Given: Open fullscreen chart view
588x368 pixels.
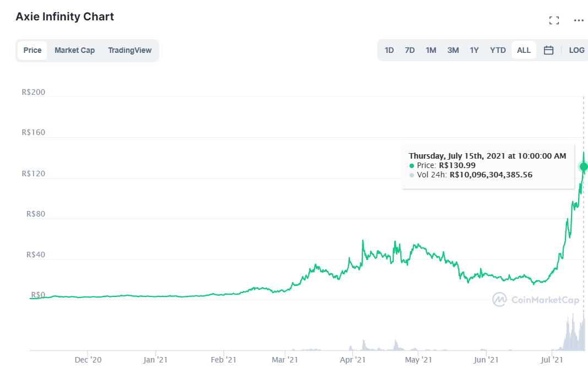Looking at the screenshot, I should click(x=554, y=20).
